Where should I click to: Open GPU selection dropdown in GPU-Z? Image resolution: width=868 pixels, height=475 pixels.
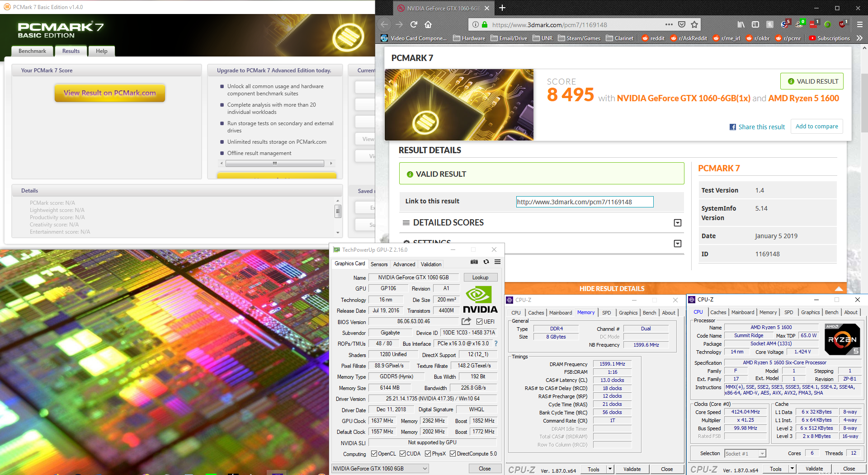click(380, 469)
